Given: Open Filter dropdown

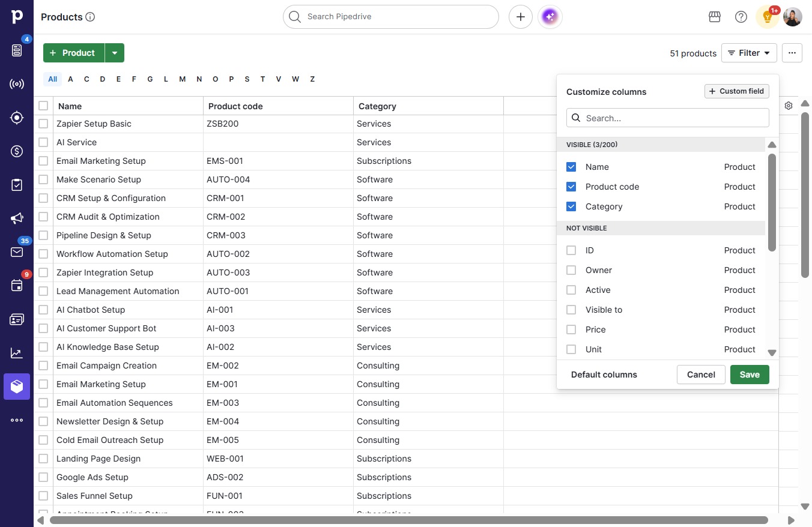Looking at the screenshot, I should [x=749, y=53].
